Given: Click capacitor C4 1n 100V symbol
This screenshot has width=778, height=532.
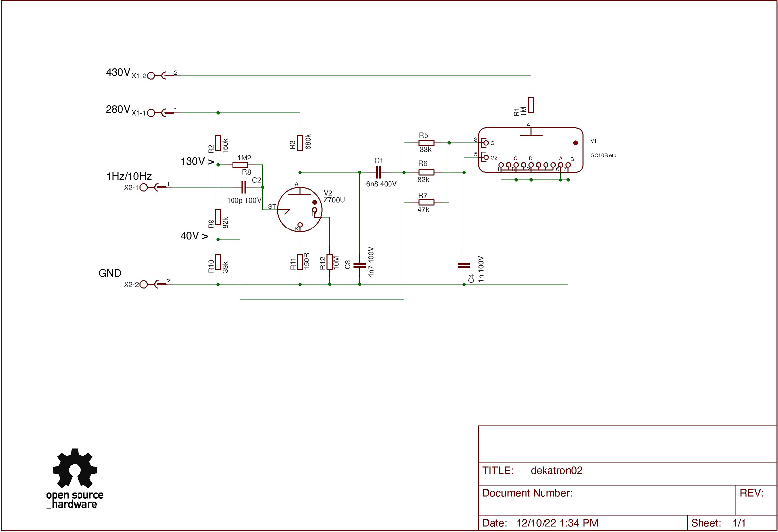Looking at the screenshot, I should point(464,265).
